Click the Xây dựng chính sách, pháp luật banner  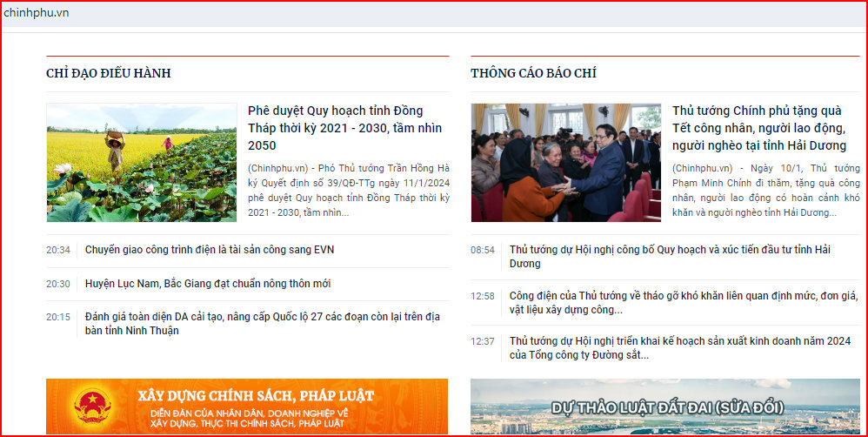[x=247, y=407]
